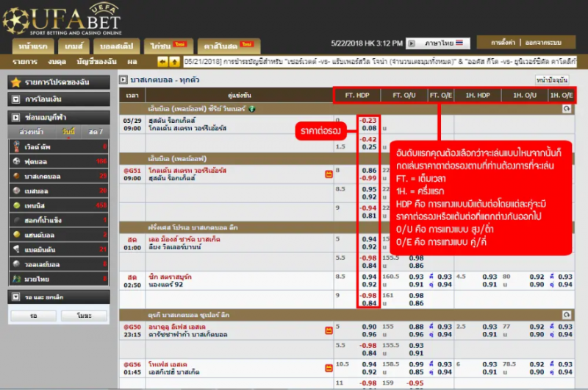
Task: Click the news ticker text field
Action: click(x=379, y=62)
